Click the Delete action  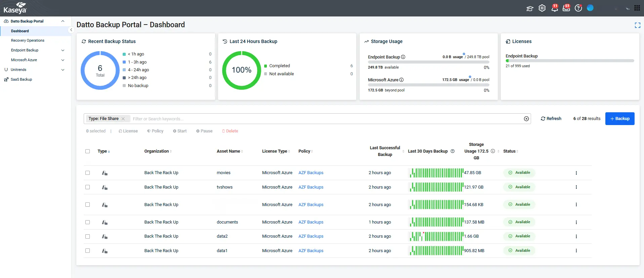coord(230,131)
